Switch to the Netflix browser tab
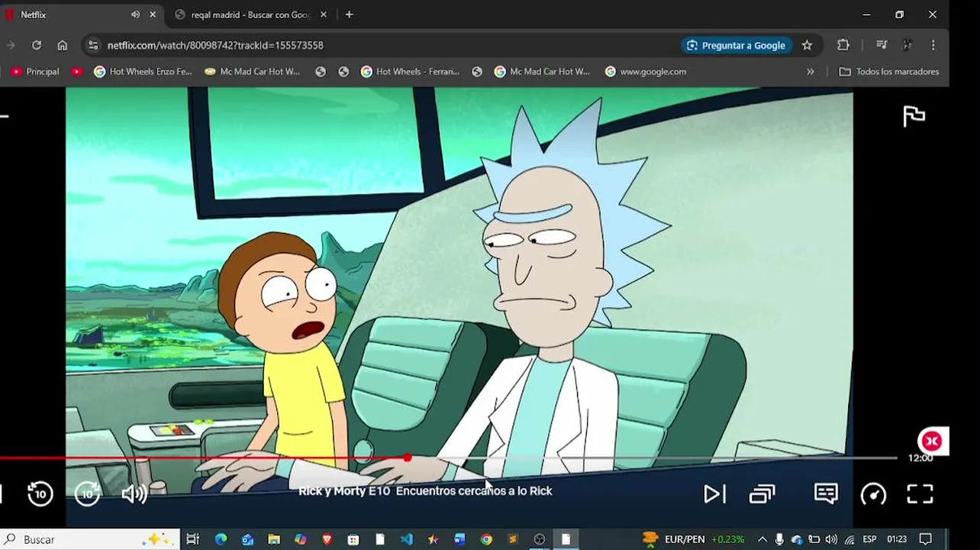980x550 pixels. click(73, 15)
